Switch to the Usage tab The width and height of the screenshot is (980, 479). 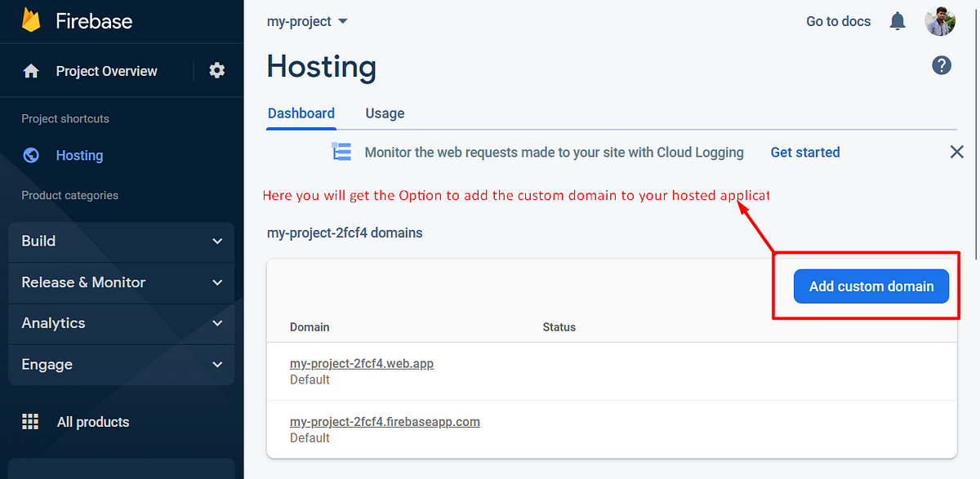coord(385,113)
